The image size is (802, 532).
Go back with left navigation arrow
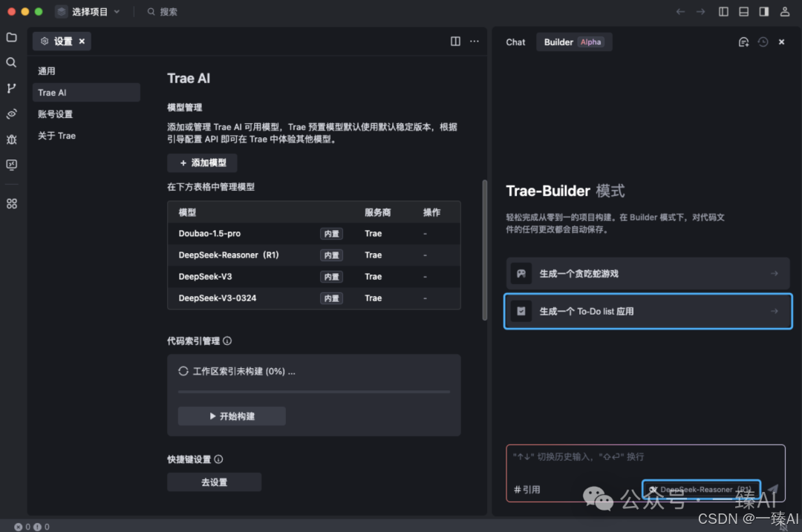680,12
